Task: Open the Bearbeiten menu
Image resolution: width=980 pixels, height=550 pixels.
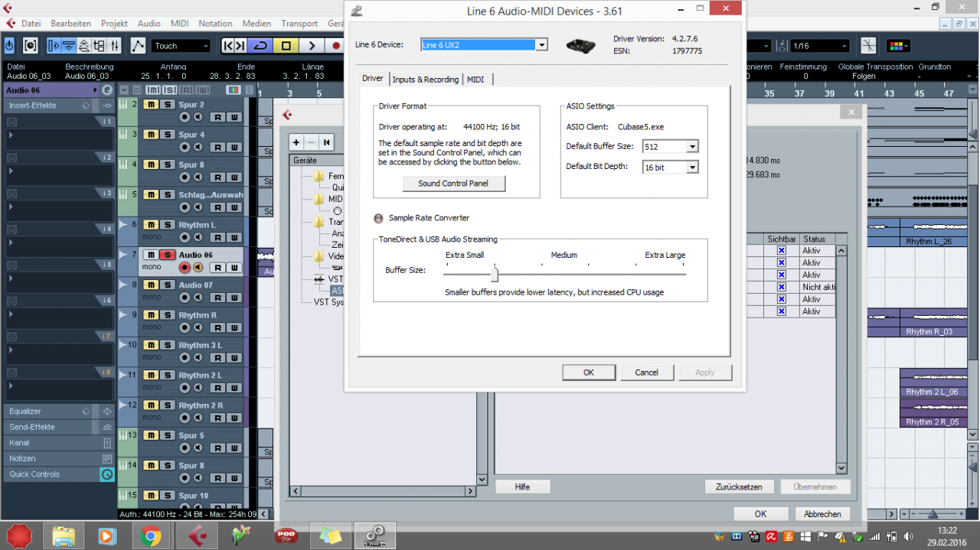Action: tap(71, 24)
